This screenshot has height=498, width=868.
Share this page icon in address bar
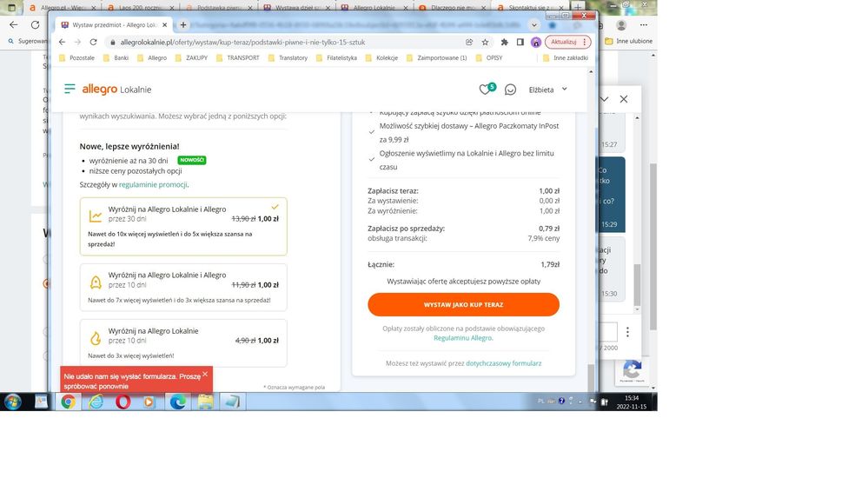[x=469, y=42]
